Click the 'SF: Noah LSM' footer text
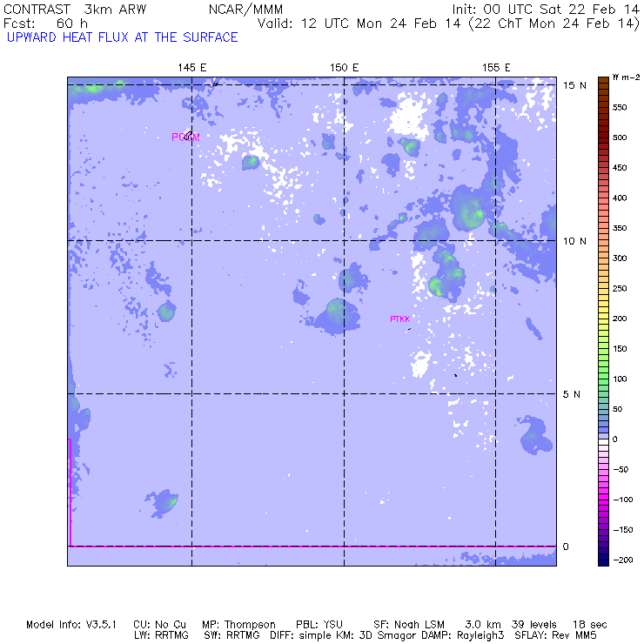Screen dimensions: 644x644 coord(409,625)
